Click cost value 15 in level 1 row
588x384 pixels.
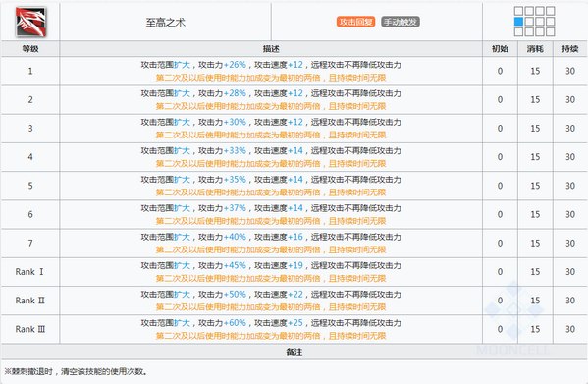(535, 71)
